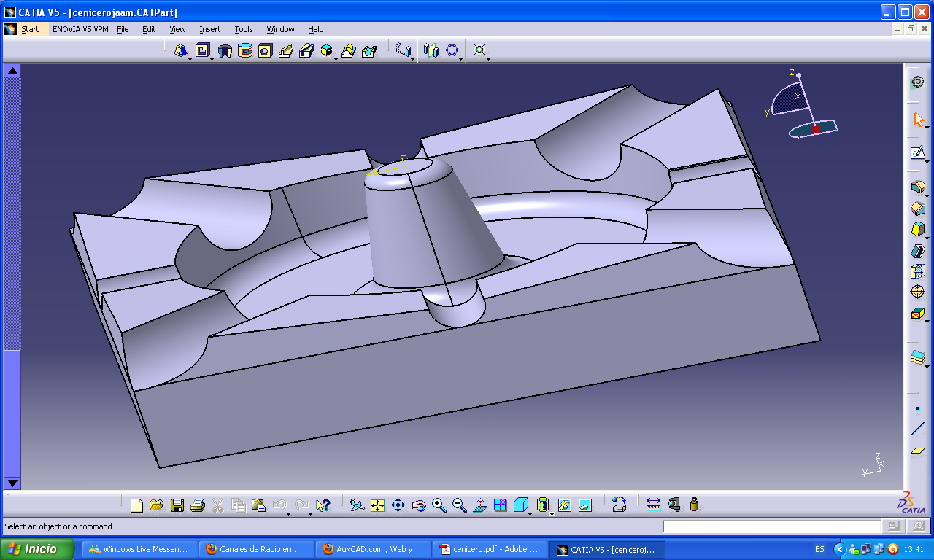
Task: Click the Zoom Out magnifier
Action: (x=459, y=505)
